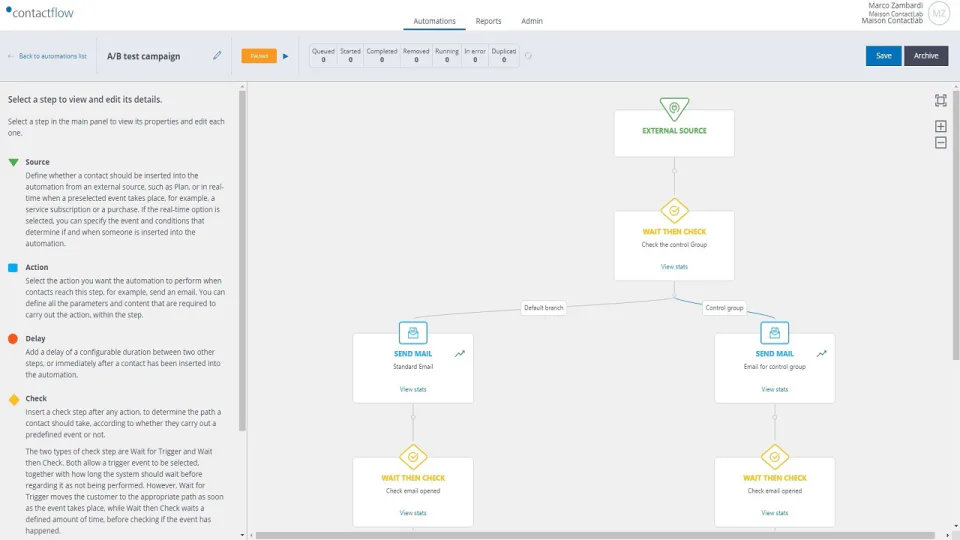The image size is (960, 540).
Task: Start the automation with play icon
Action: [285, 56]
